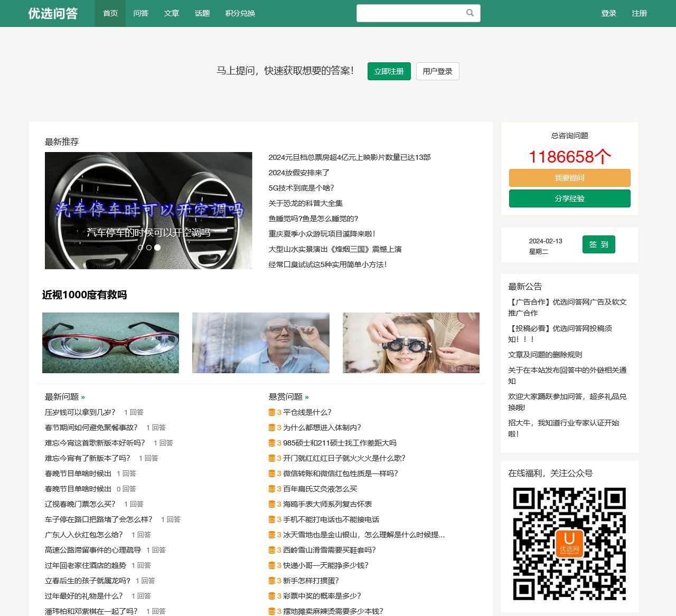Expand 最新问题 via the double arrow

click(x=83, y=397)
